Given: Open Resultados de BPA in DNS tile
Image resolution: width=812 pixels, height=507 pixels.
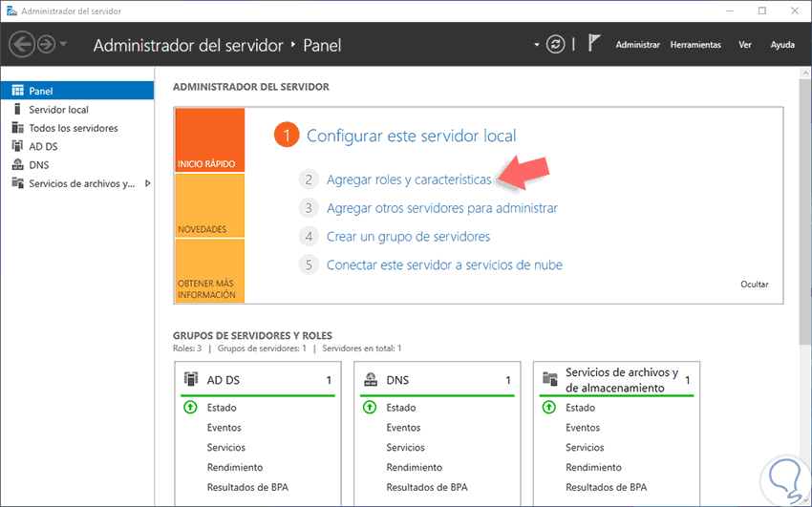Looking at the screenshot, I should (427, 487).
